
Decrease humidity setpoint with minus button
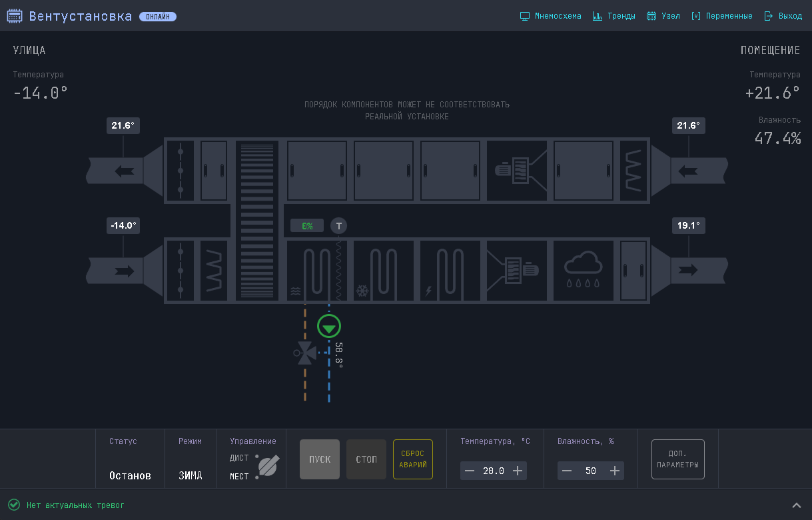pos(567,471)
